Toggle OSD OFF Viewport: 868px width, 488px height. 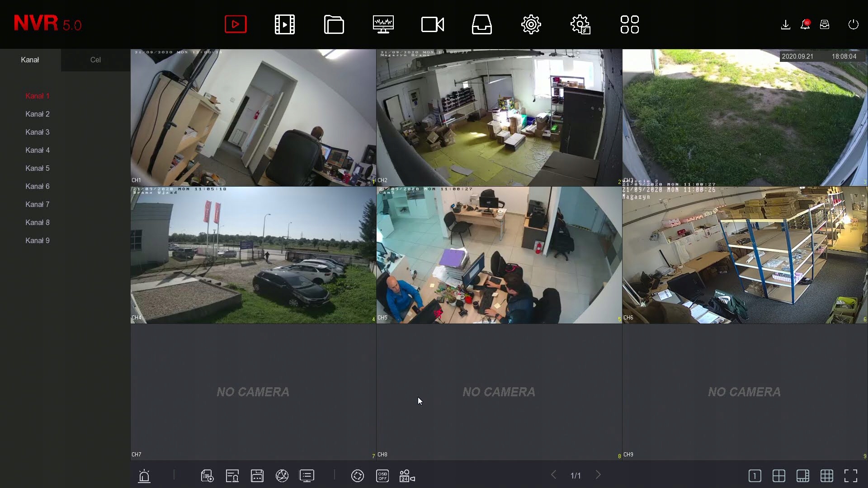click(382, 475)
